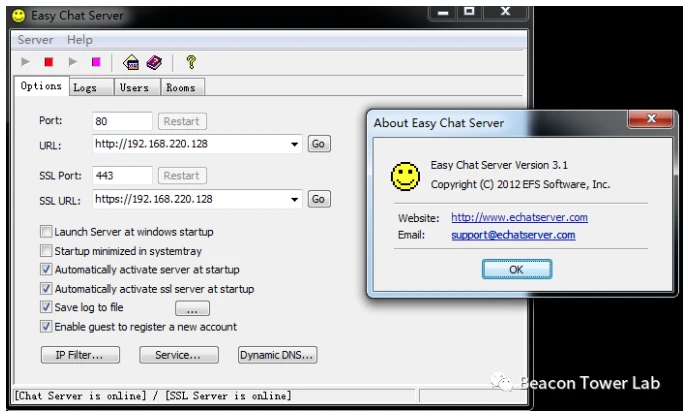This screenshot has height=419, width=689.
Task: Click the yellow question mark icon
Action: click(191, 62)
